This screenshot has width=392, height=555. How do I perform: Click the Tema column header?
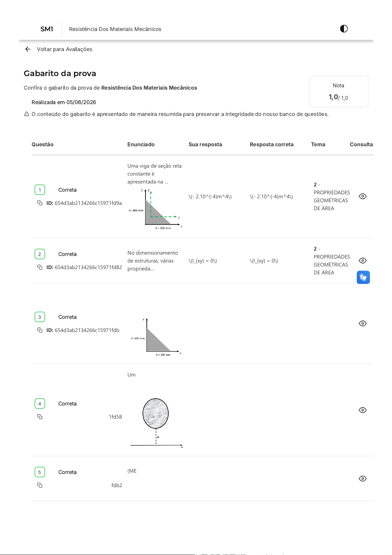point(318,144)
